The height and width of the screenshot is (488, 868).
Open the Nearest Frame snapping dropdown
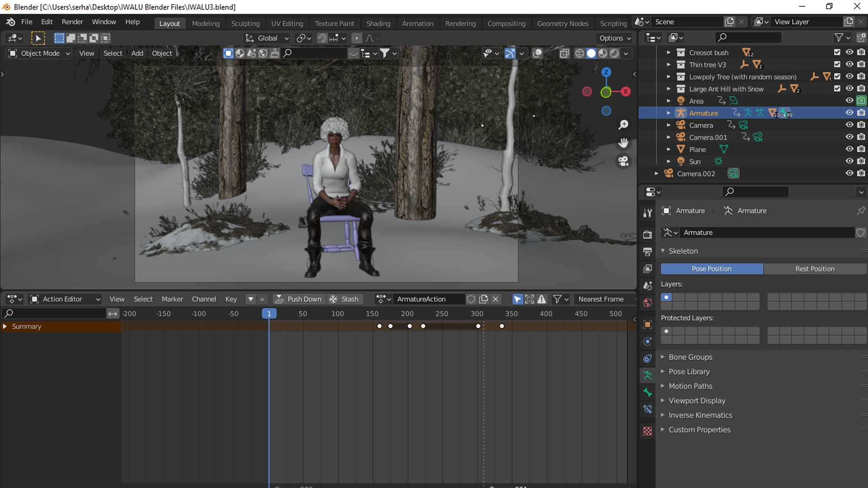click(605, 299)
